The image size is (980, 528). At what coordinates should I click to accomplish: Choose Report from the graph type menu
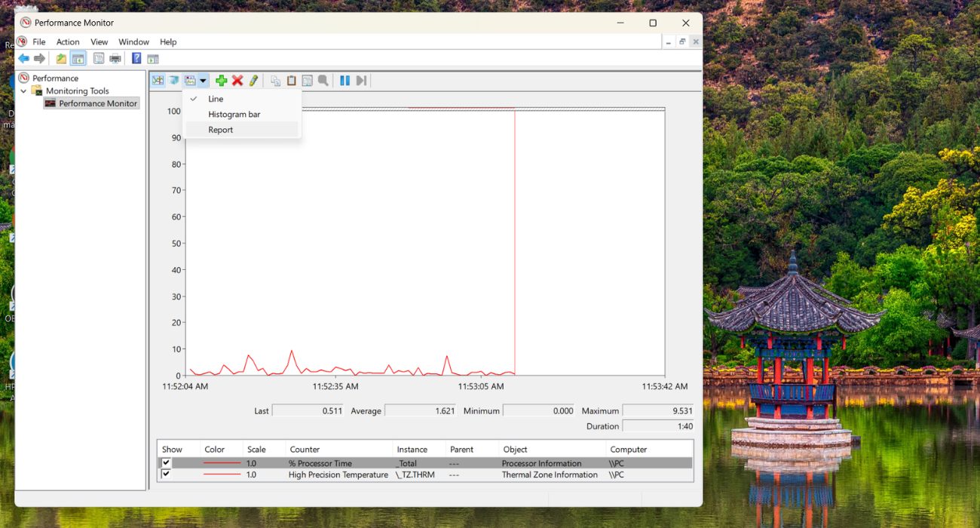242,130
